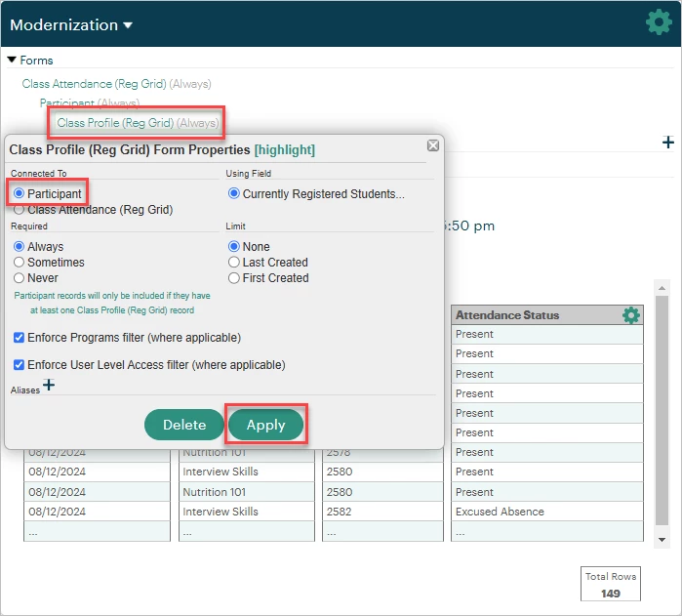Screen dimensions: 682x616
Task: Click the scrollbar up arrow
Action: point(662,288)
